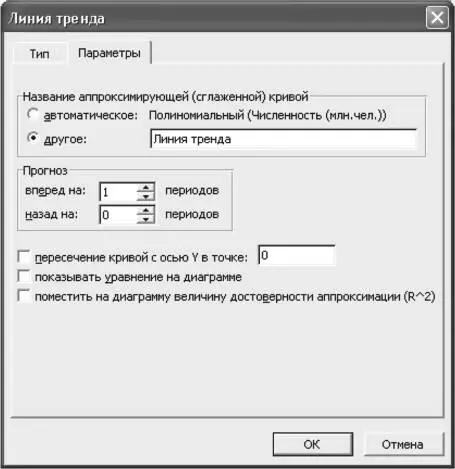Click the Отмена button
The width and height of the screenshot is (455, 469).
(x=404, y=444)
